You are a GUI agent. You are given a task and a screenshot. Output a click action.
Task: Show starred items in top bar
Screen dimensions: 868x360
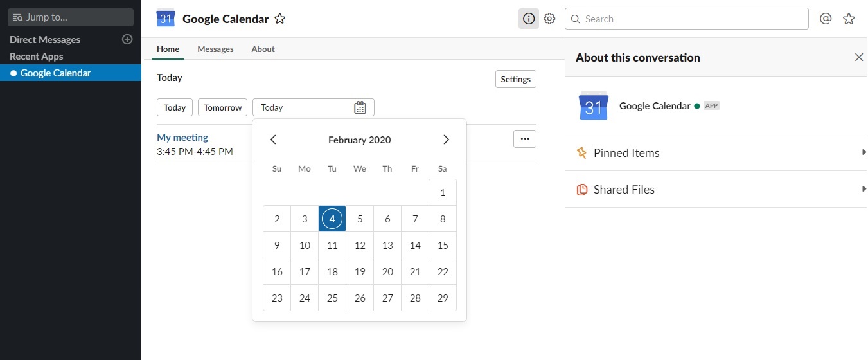[849, 19]
